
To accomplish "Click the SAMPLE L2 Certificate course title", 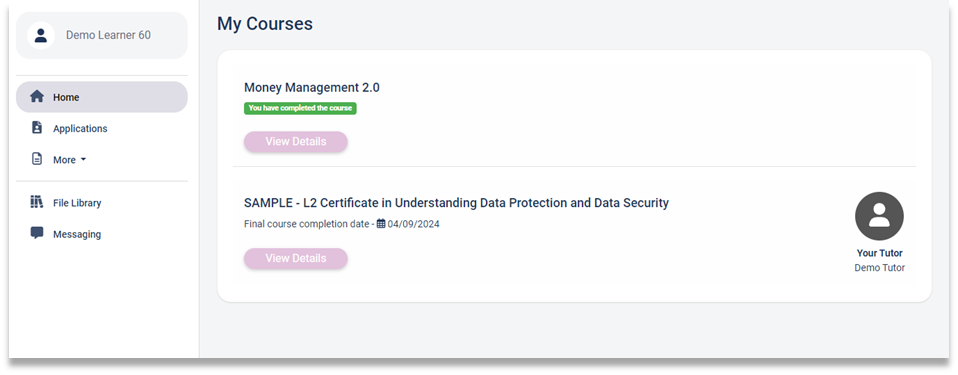I will tap(456, 203).
